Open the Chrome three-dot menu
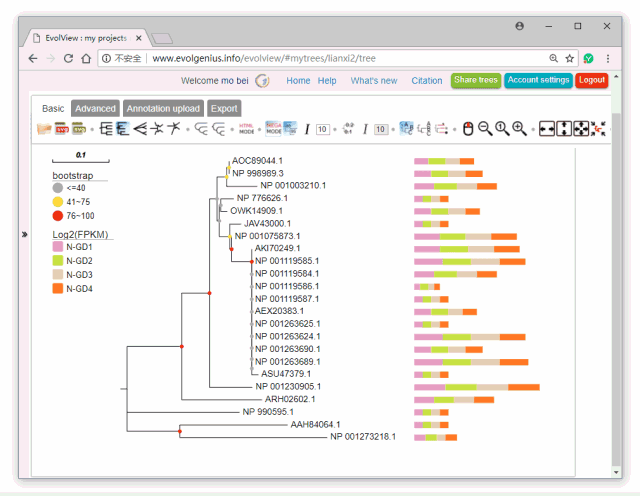The width and height of the screenshot is (640, 496). 608,58
